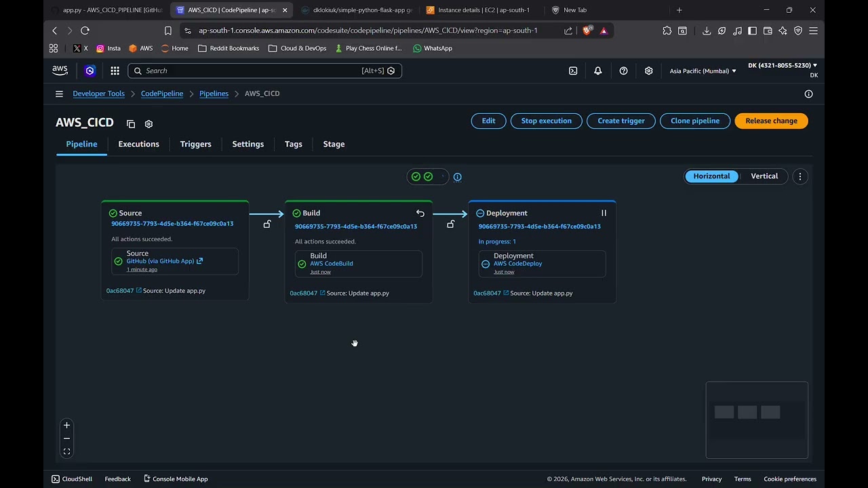Viewport: 868px width, 488px height.
Task: Open Brave Shields icon in the address bar
Action: [587, 30]
